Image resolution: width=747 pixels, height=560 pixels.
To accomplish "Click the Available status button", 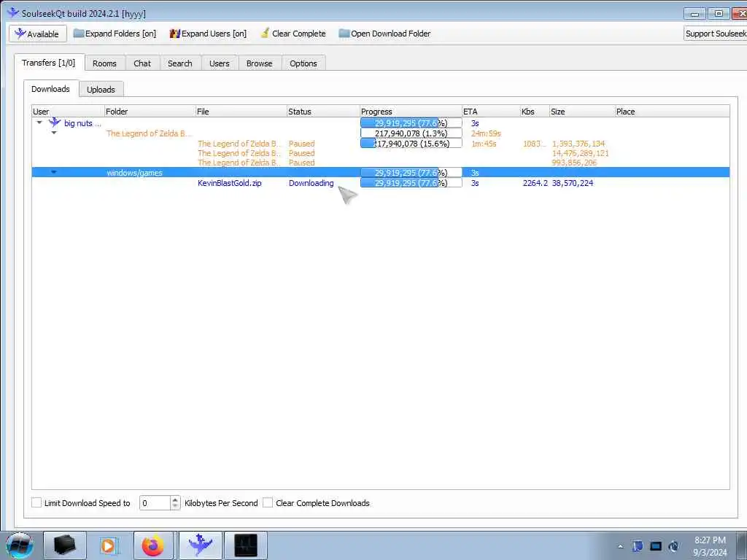I will (x=38, y=34).
